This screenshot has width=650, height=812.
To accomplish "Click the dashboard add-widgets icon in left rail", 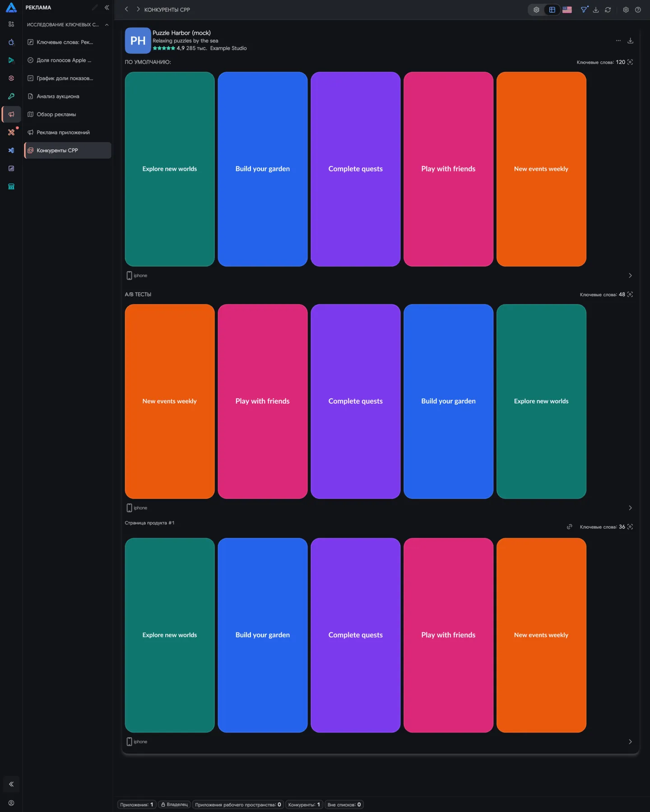I will point(11,24).
